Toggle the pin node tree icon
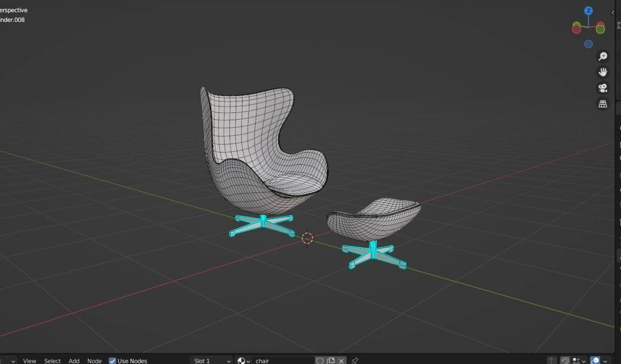This screenshot has width=621, height=364. coord(355,361)
